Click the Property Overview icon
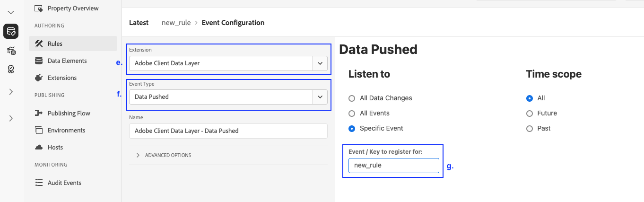 [39, 8]
